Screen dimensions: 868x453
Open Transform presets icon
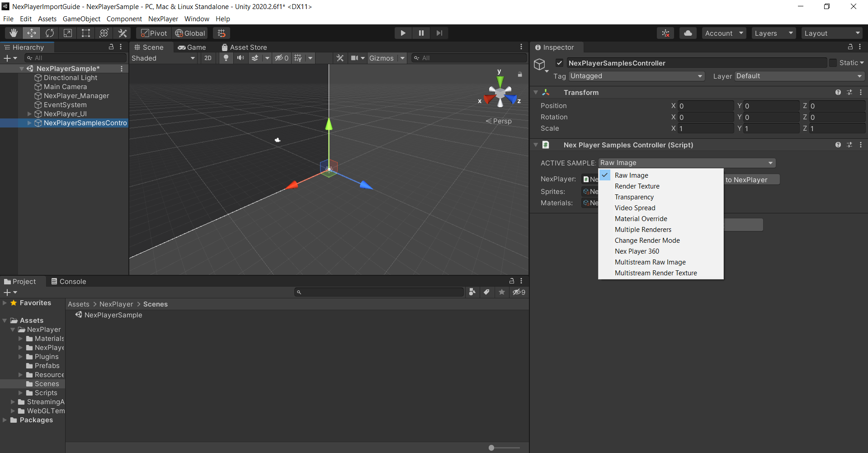point(849,92)
